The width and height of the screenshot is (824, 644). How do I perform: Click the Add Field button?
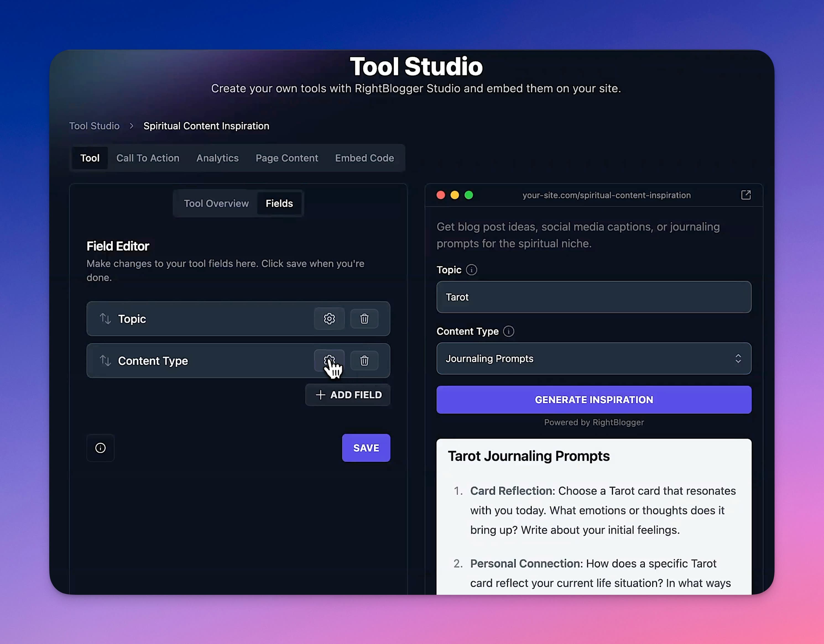[x=348, y=394]
